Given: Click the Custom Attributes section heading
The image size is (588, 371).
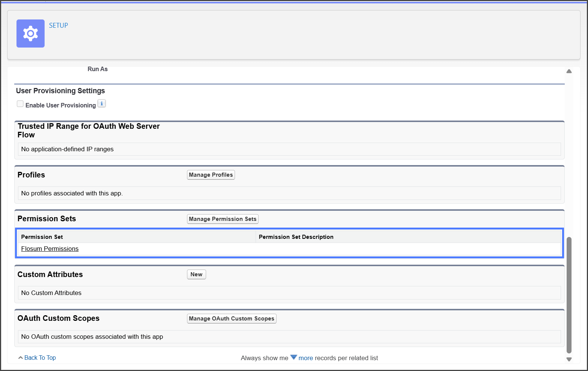Looking at the screenshot, I should click(50, 274).
